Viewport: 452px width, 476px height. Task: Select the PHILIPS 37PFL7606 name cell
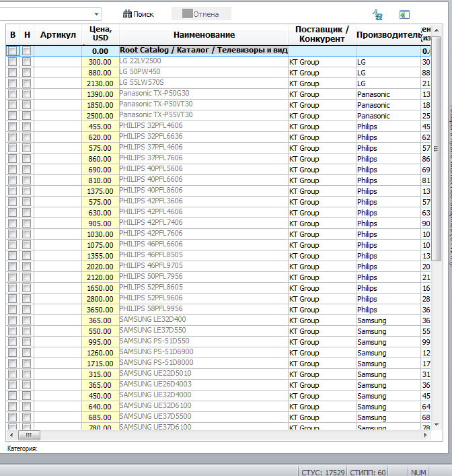pyautogui.click(x=204, y=158)
